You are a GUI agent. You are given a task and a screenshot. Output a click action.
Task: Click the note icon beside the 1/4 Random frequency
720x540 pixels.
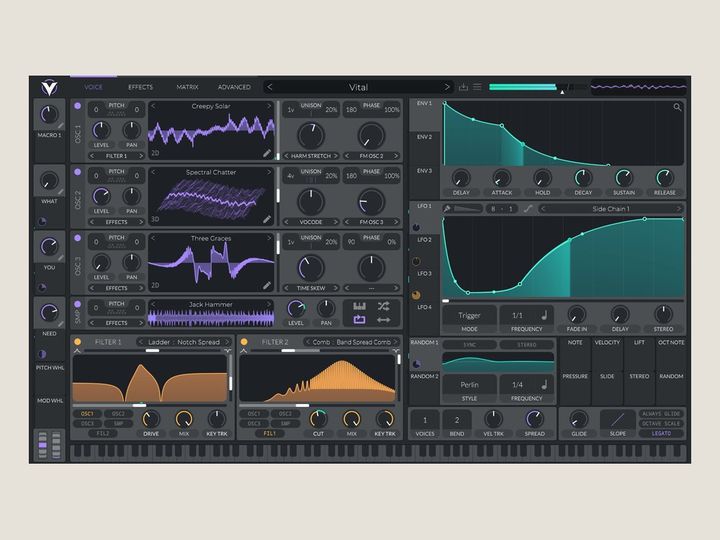coord(544,384)
